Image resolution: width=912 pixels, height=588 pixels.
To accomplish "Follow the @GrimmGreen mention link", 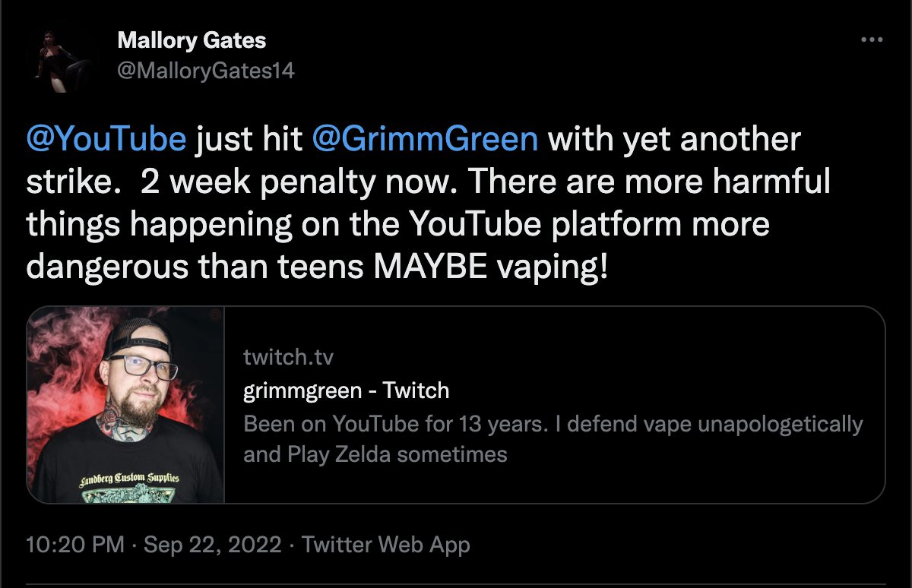I will pos(426,140).
